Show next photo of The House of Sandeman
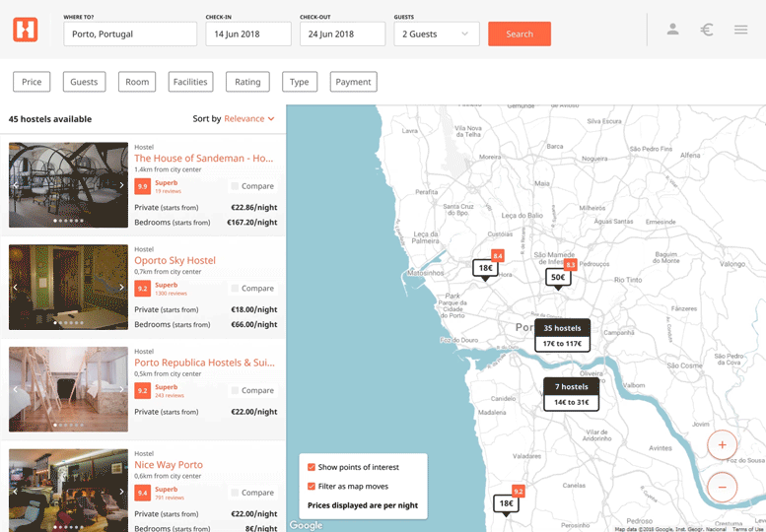 click(121, 185)
